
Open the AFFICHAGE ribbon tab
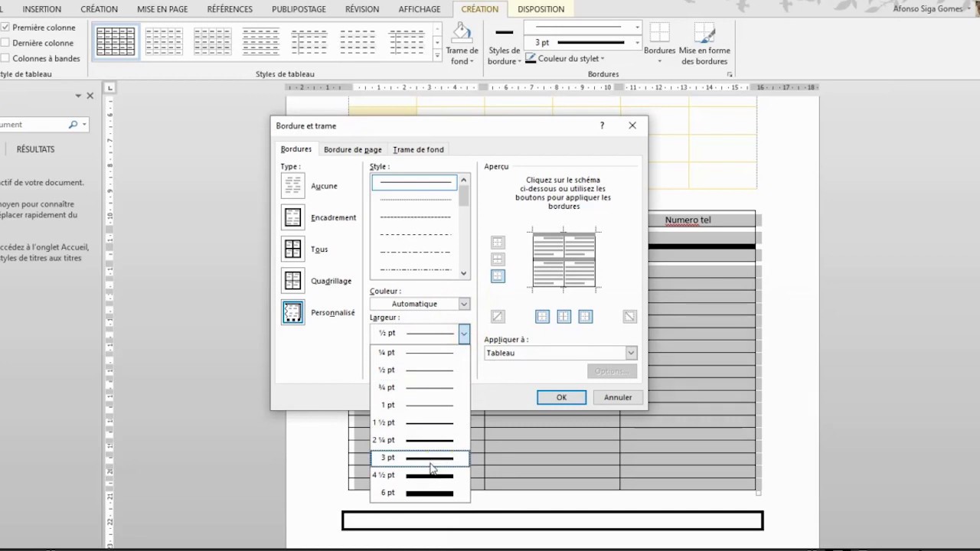(420, 9)
